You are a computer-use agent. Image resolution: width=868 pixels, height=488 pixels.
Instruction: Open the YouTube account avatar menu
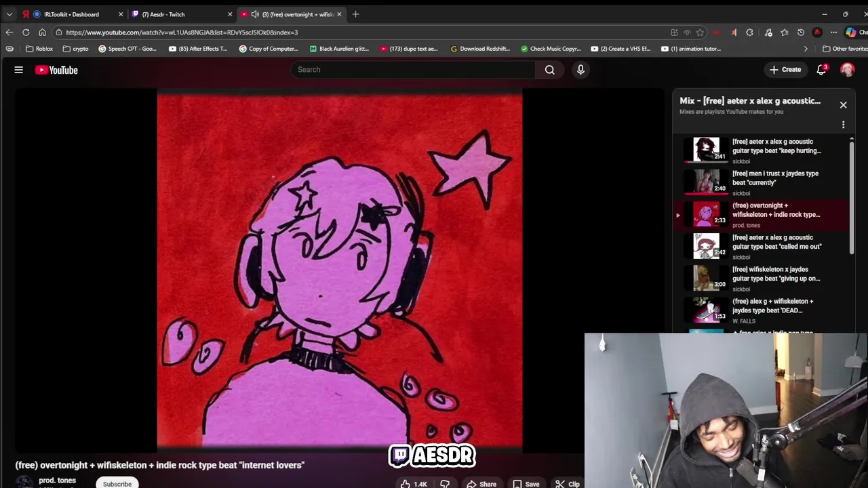point(847,70)
